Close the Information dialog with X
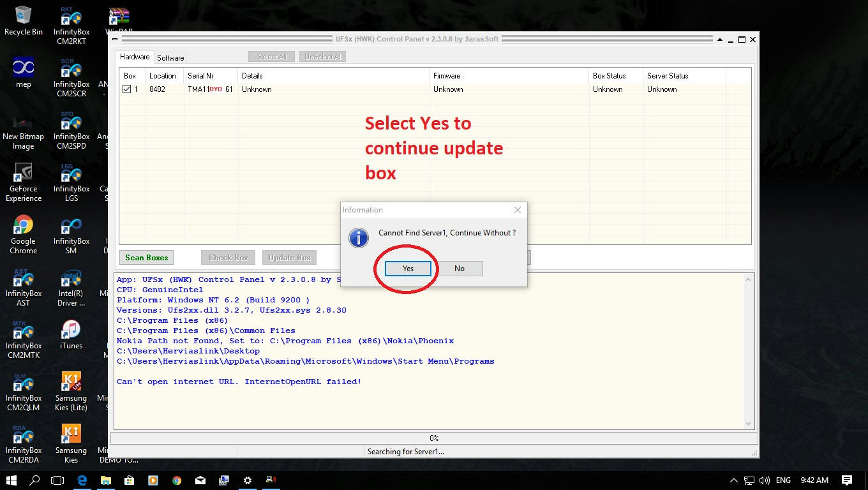Viewport: 868px width, 490px height. coord(518,210)
